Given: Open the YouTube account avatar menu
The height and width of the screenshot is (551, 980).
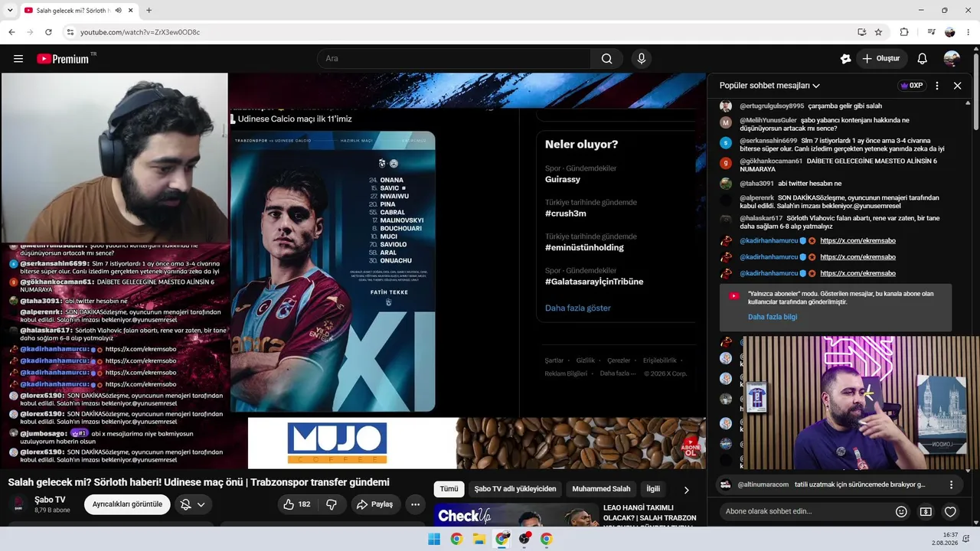Looking at the screenshot, I should (952, 59).
